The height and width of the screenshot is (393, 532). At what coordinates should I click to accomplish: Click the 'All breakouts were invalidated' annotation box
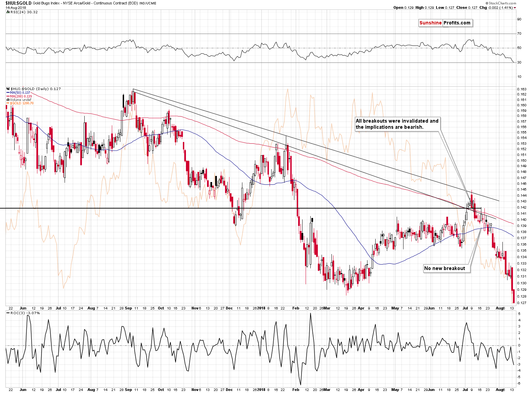click(397, 124)
